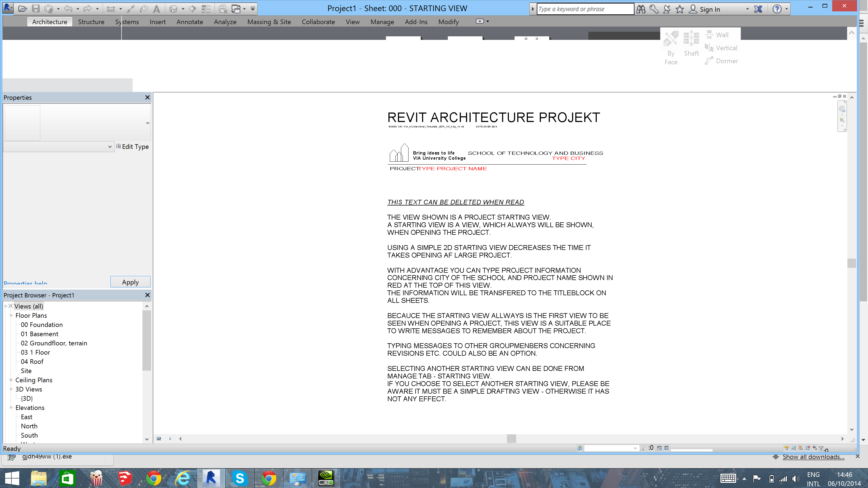The height and width of the screenshot is (488, 868).
Task: Collapse the Floor Plans branch
Action: [11, 315]
